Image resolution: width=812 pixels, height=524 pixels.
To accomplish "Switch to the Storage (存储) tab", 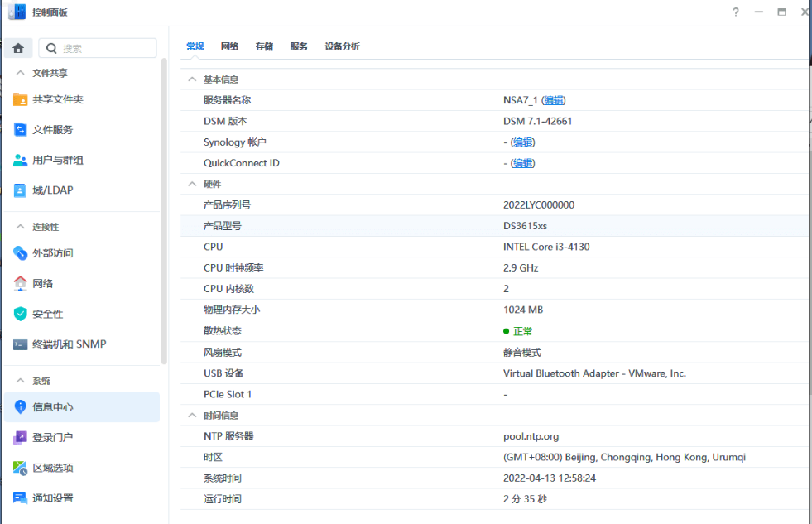I will 264,46.
